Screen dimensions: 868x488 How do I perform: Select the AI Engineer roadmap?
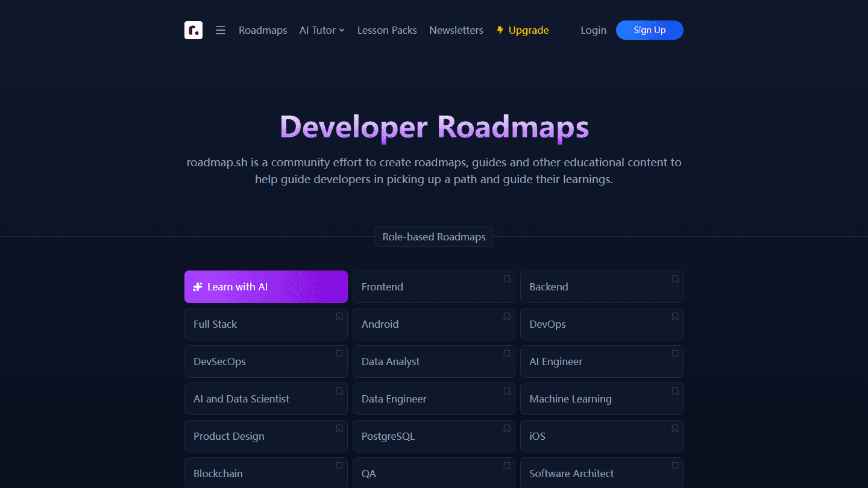602,361
